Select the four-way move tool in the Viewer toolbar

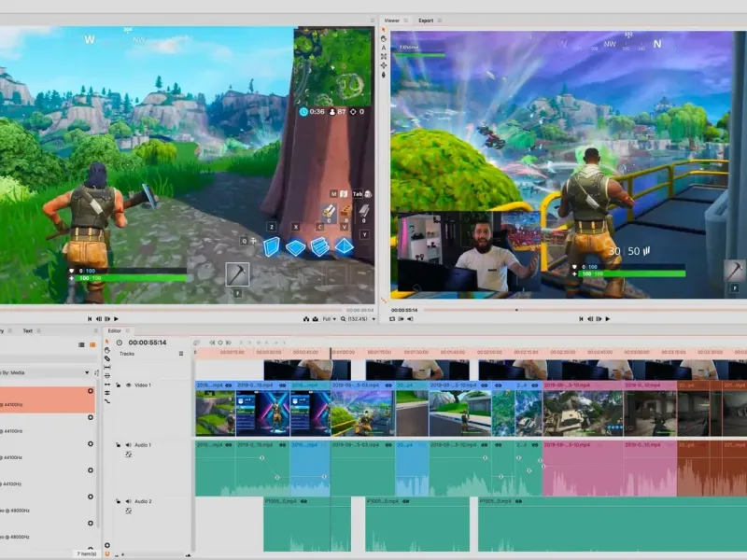click(x=384, y=65)
